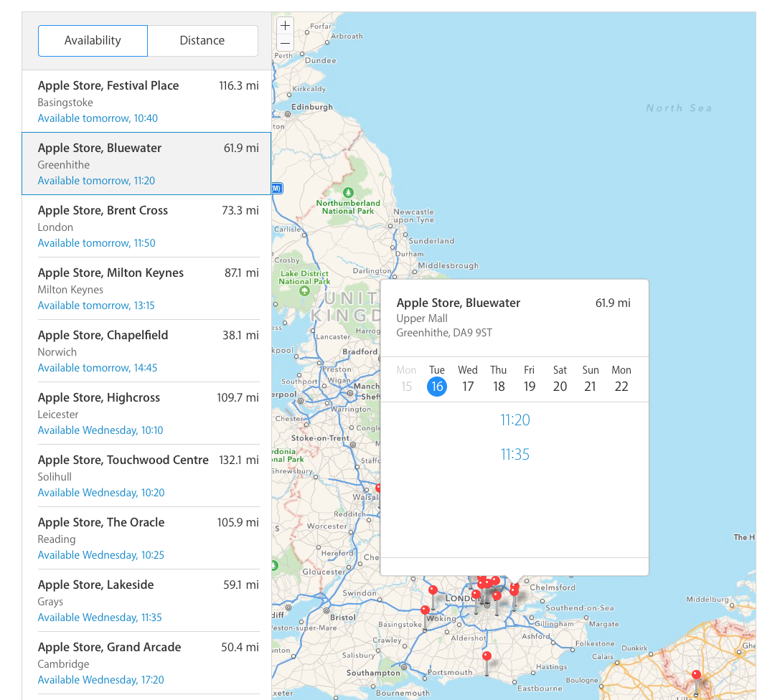The image size is (780, 700).
Task: Book the 11:35 time slot
Action: (x=515, y=455)
